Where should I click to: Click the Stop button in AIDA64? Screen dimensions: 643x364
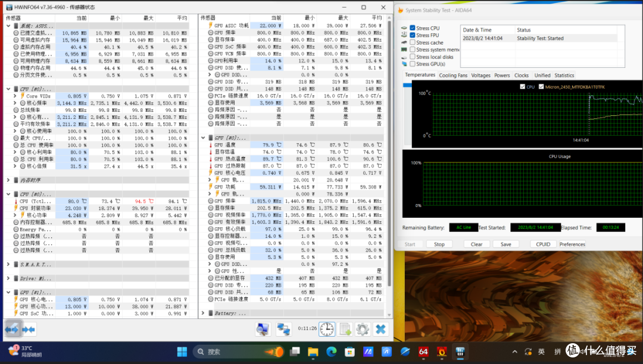(x=439, y=244)
